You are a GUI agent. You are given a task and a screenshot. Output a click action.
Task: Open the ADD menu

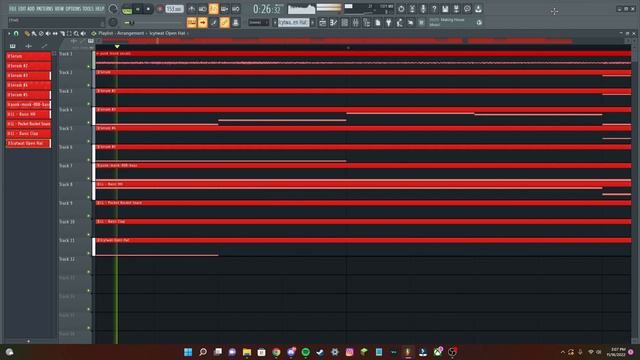pyautogui.click(x=31, y=9)
